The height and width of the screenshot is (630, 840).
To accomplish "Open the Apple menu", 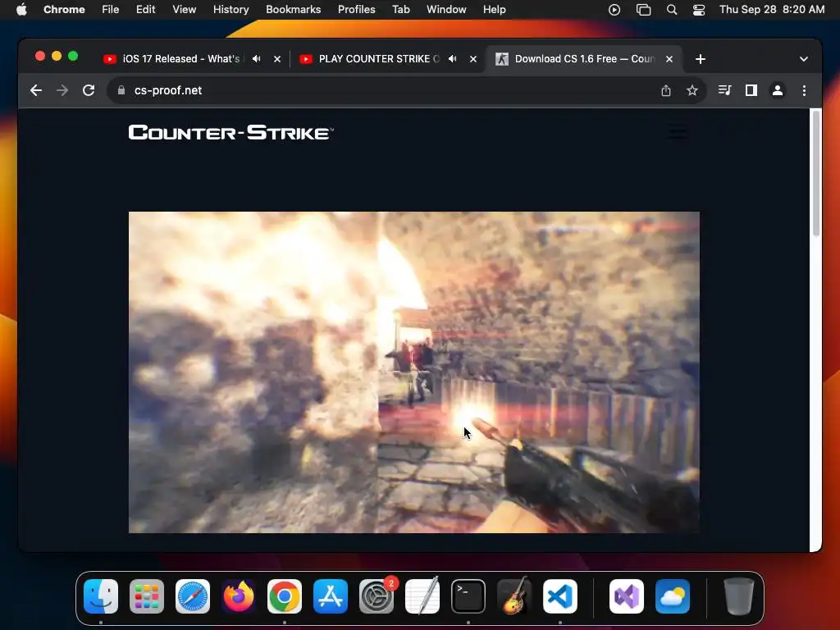I will pos(21,10).
